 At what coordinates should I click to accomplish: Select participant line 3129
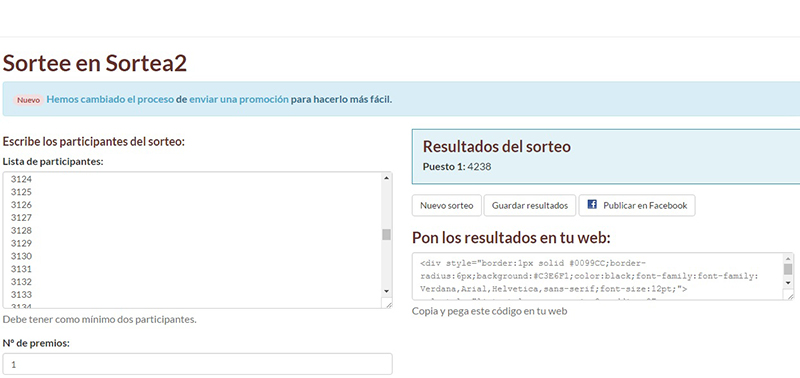21,243
